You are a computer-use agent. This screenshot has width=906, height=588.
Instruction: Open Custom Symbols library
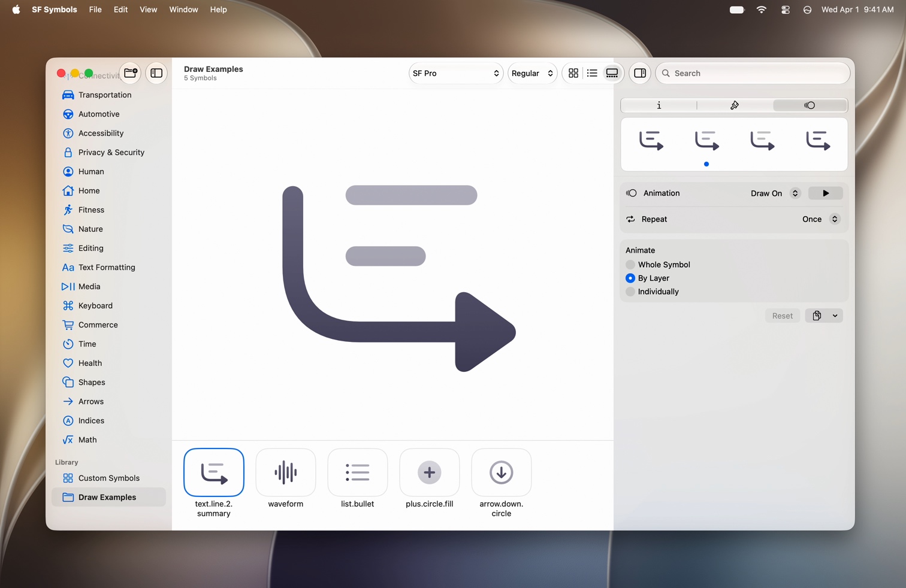coord(108,478)
